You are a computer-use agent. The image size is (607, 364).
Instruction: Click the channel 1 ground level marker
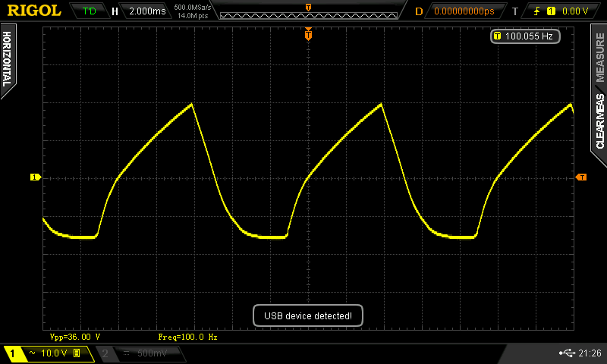coord(35,177)
